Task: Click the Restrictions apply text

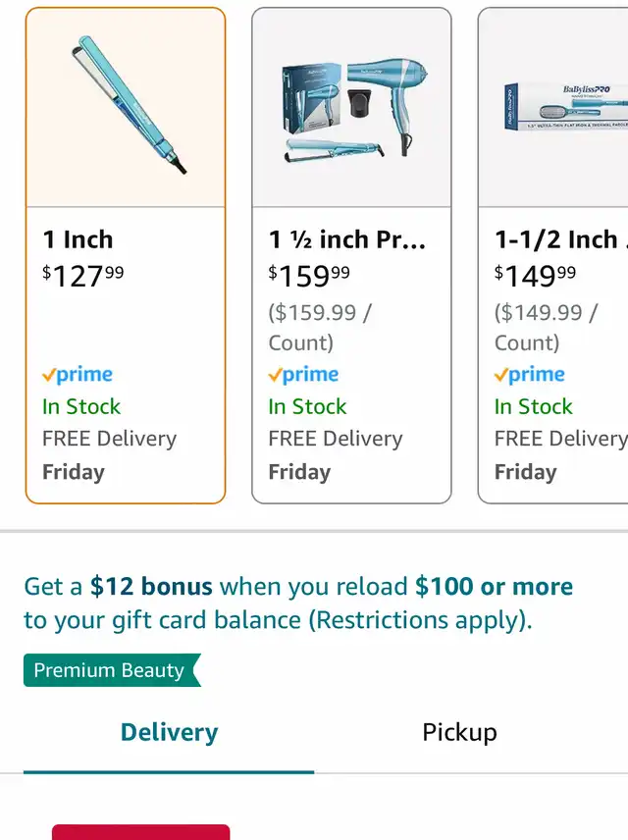Action: pyautogui.click(x=421, y=620)
